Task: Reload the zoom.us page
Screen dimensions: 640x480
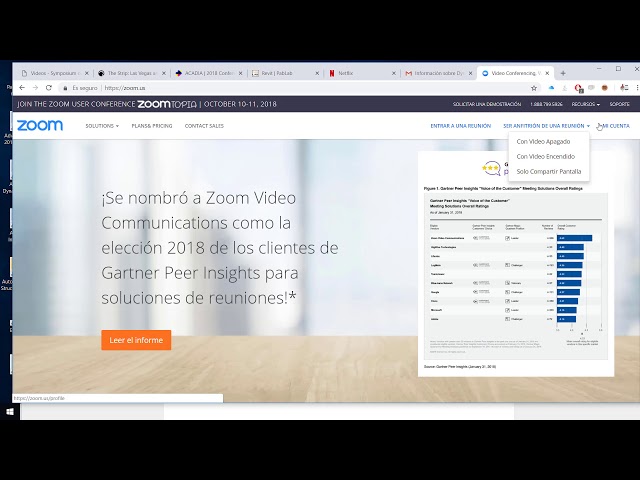Action: coord(49,88)
